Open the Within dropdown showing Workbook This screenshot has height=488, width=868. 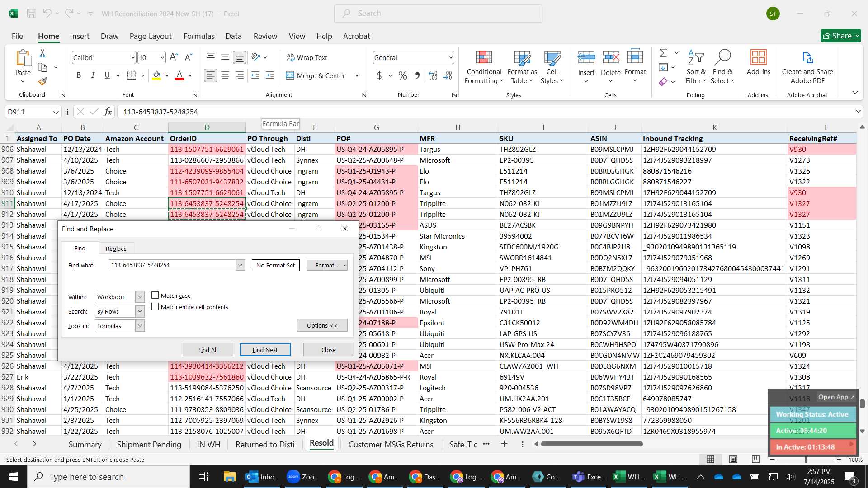140,297
